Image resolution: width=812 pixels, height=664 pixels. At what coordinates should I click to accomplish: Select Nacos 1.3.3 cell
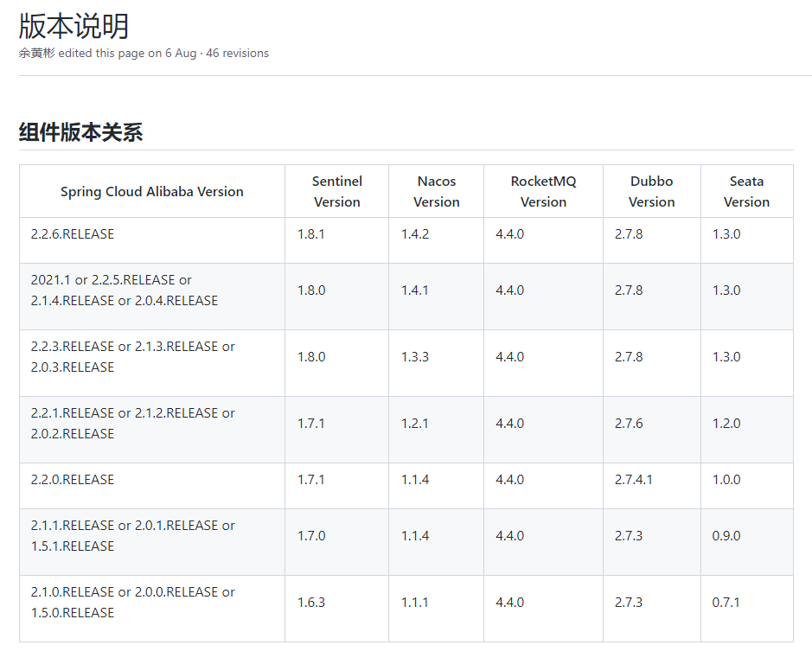(x=436, y=363)
